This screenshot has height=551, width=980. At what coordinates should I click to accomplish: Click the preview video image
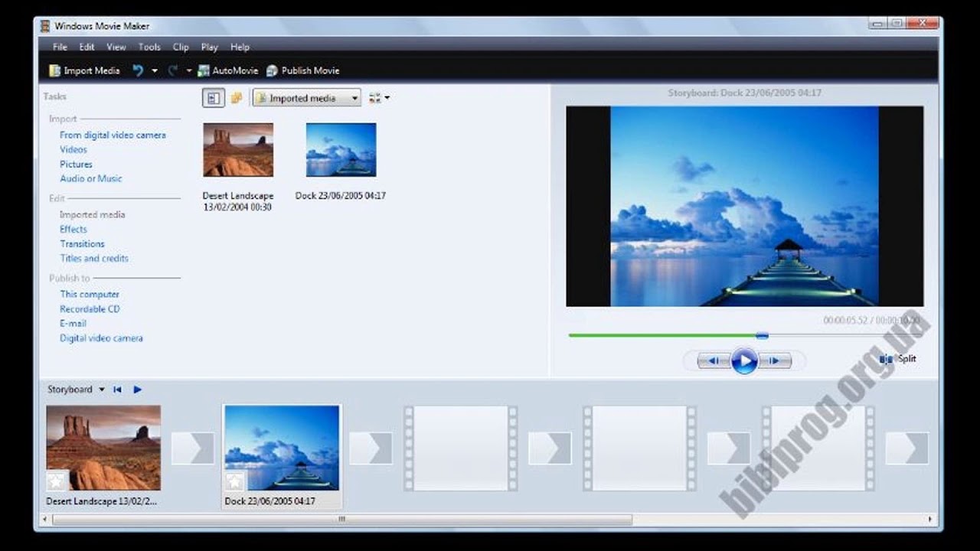(x=744, y=207)
